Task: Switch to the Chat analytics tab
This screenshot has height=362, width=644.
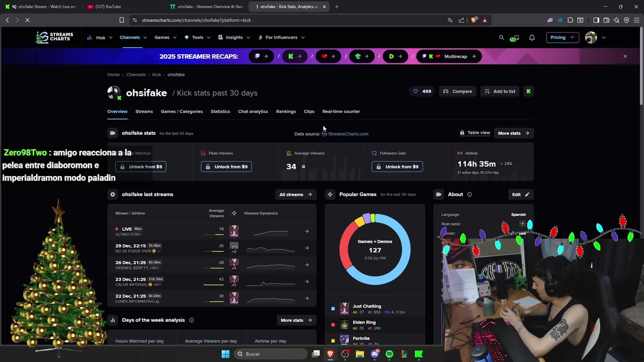Action: click(253, 112)
